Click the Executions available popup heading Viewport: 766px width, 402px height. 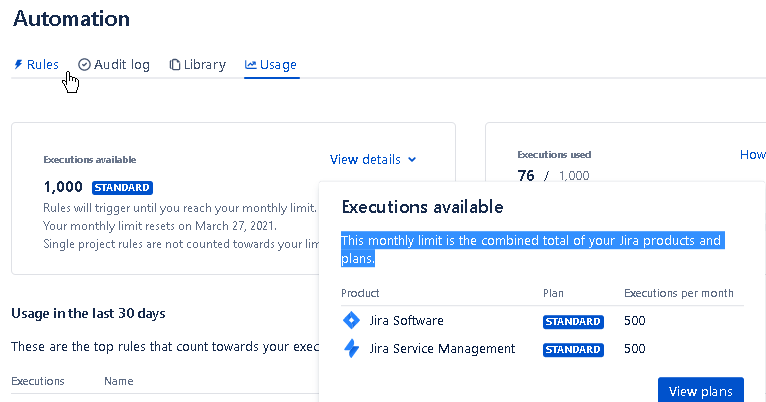(422, 207)
